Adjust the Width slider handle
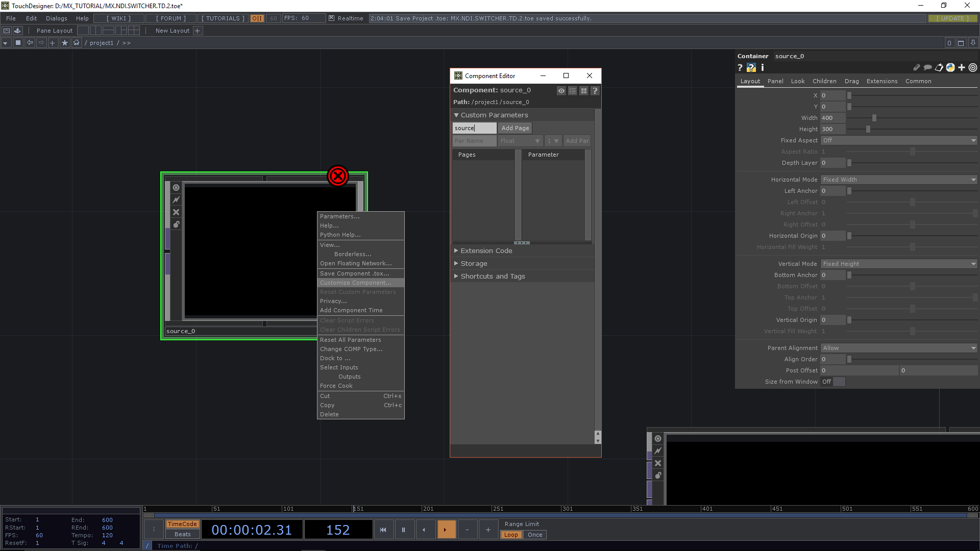980x551 pixels. pos(874,118)
